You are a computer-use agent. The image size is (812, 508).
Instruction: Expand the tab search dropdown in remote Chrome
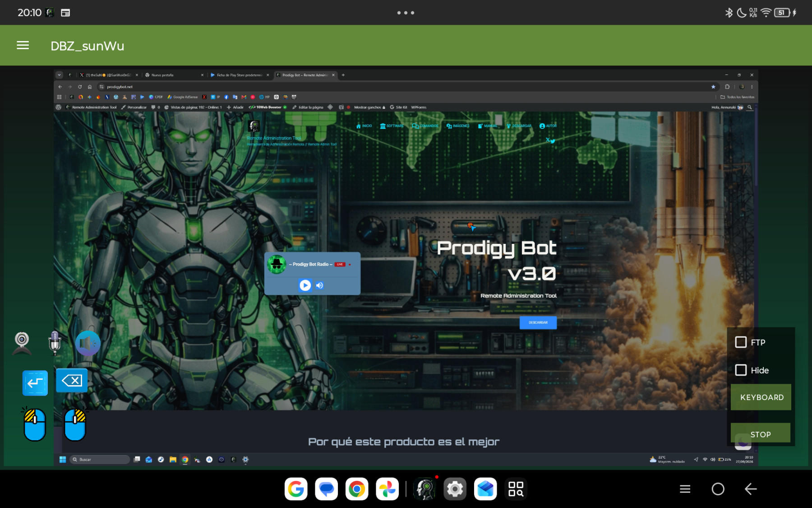59,75
